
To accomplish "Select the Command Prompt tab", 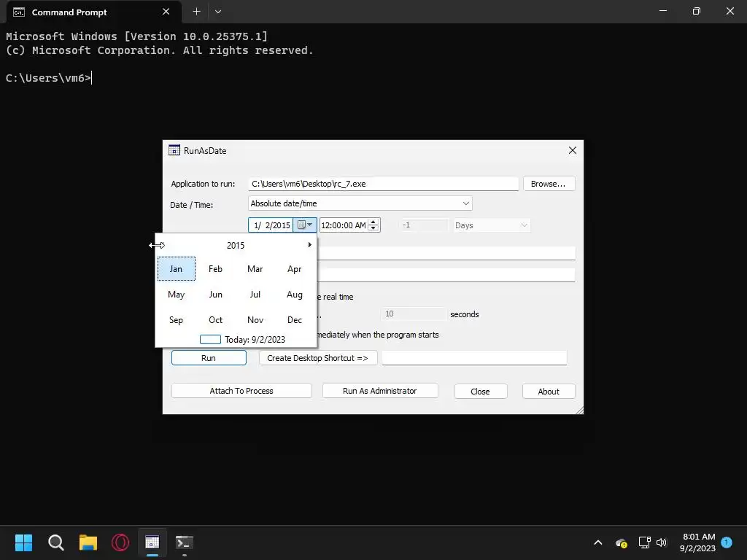I will (93, 12).
